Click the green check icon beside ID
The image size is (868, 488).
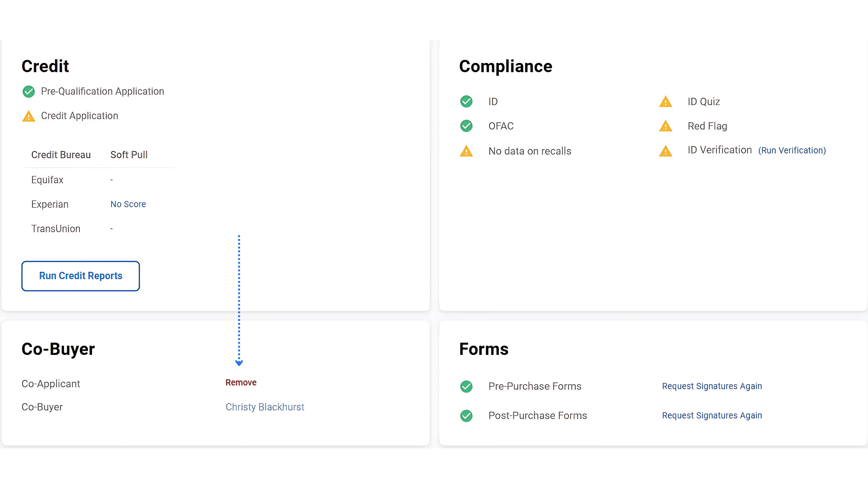click(x=466, y=101)
